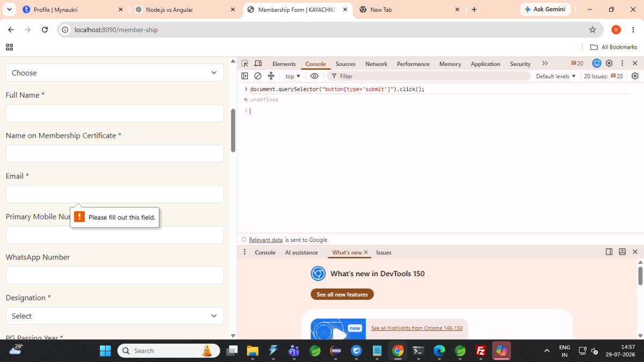Switch to the Elements panel tab

284,64
